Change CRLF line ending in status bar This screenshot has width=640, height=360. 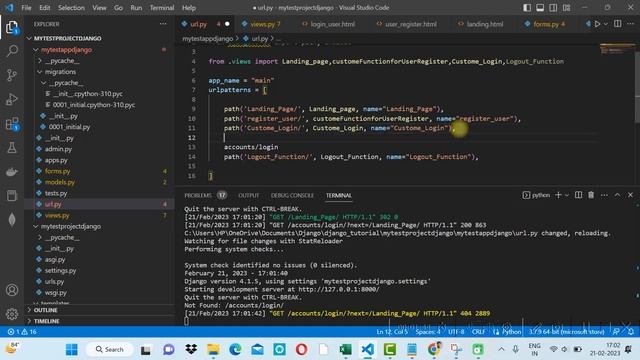[x=478, y=332]
